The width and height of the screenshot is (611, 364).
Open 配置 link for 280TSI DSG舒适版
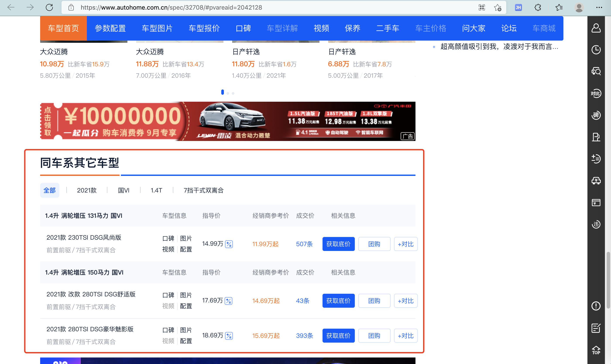(x=186, y=306)
